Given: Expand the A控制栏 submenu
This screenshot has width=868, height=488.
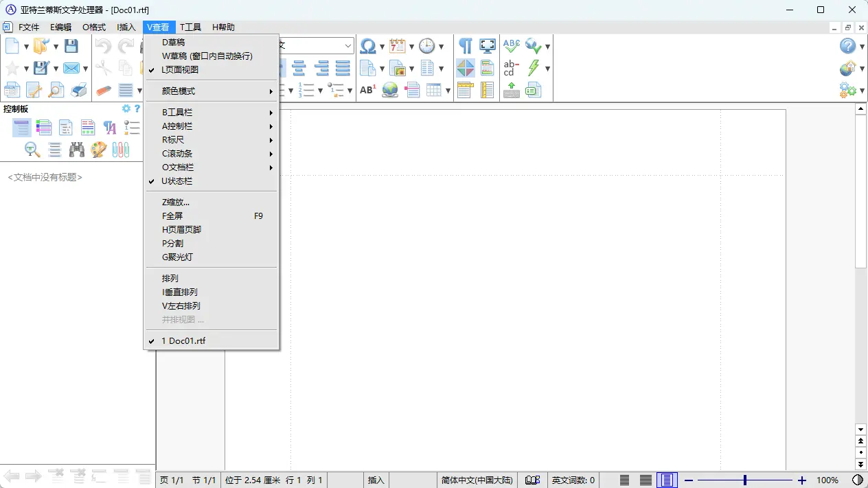Looking at the screenshot, I should click(211, 126).
